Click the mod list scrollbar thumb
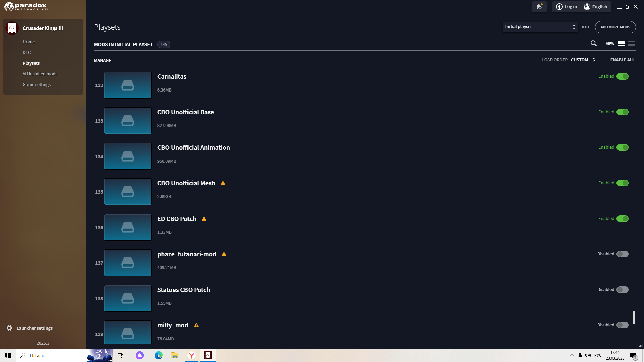Viewport: 644px width, 362px height. tap(634, 317)
